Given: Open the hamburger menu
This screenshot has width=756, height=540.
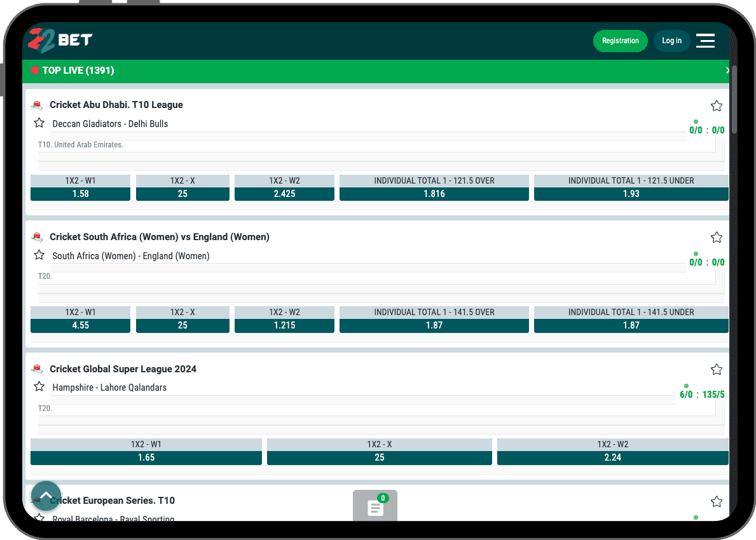Looking at the screenshot, I should point(705,41).
